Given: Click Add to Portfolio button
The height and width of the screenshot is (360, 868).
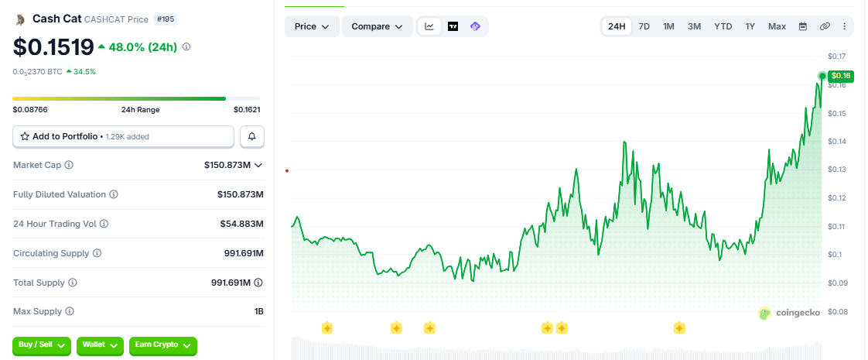Looking at the screenshot, I should 124,136.
